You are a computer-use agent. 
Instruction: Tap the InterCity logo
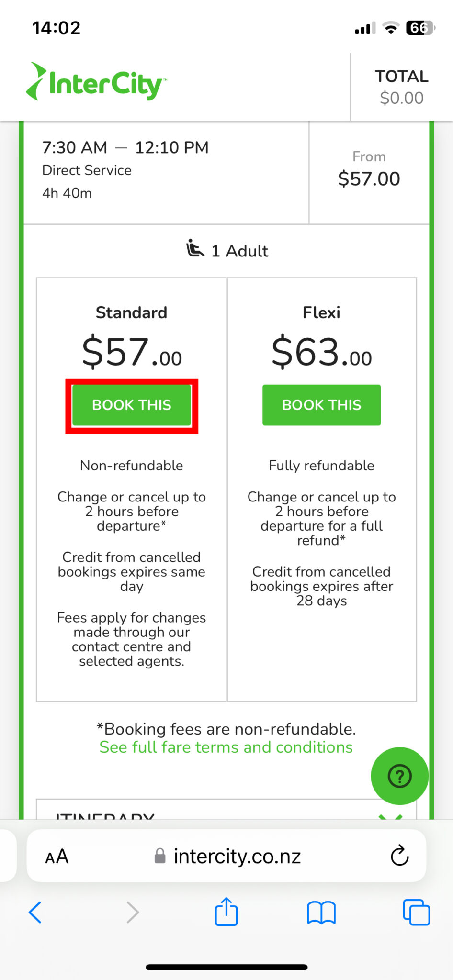97,83
